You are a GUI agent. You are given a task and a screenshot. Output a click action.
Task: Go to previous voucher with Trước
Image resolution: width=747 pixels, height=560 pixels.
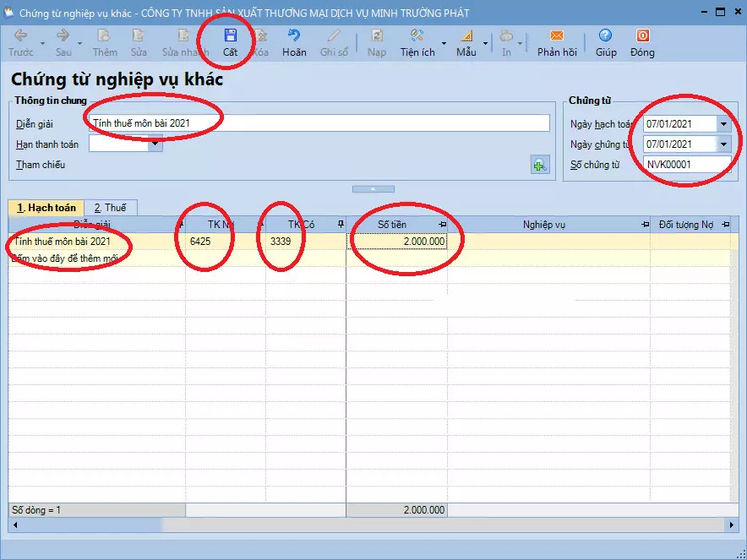[x=20, y=42]
